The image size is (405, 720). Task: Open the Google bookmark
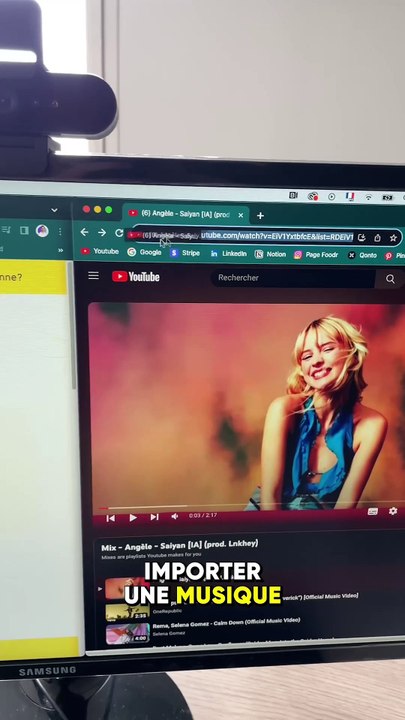144,252
